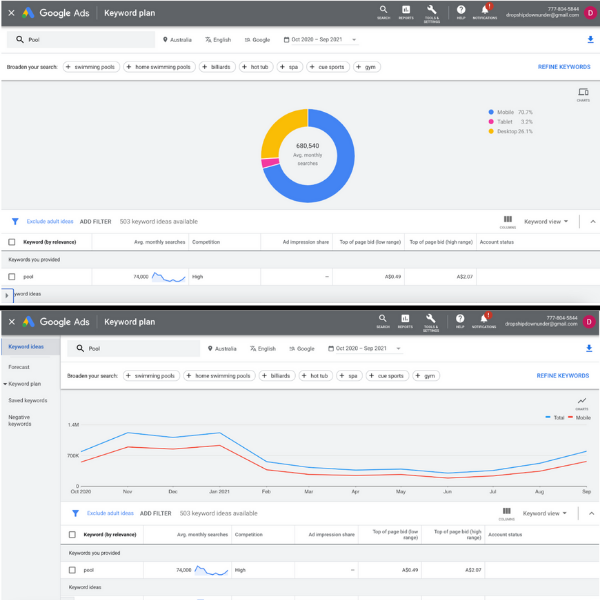
Task: Click filter funnel icon in upper screenshot
Action: (x=15, y=222)
